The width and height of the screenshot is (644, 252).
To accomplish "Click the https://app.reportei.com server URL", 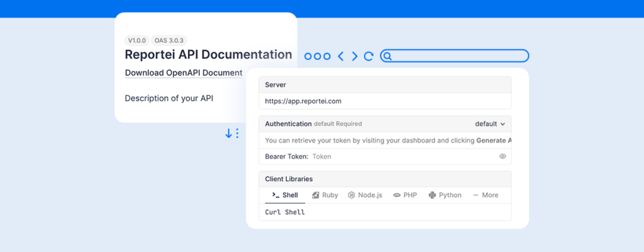I will tap(303, 101).
